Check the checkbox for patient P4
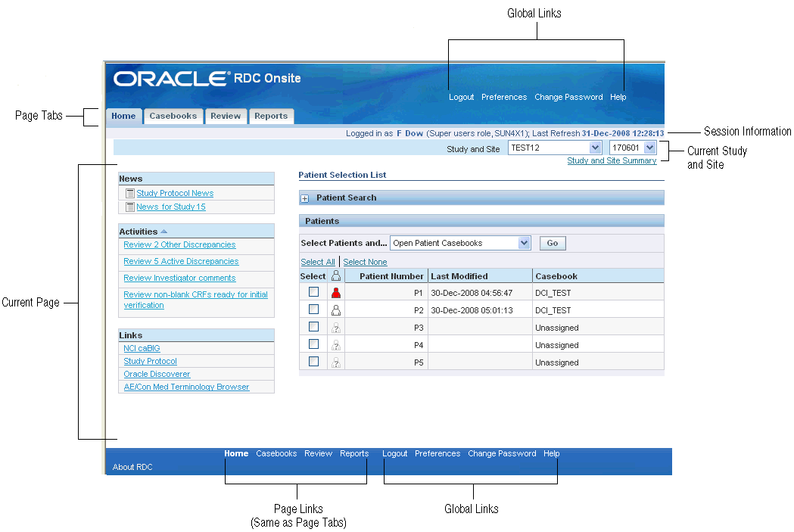 tap(314, 344)
